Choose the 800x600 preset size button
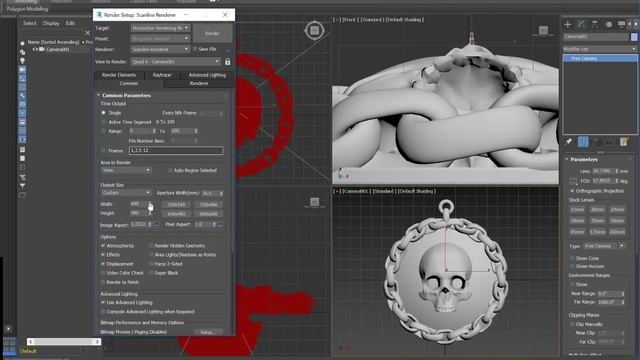640x360 pixels. [209, 214]
